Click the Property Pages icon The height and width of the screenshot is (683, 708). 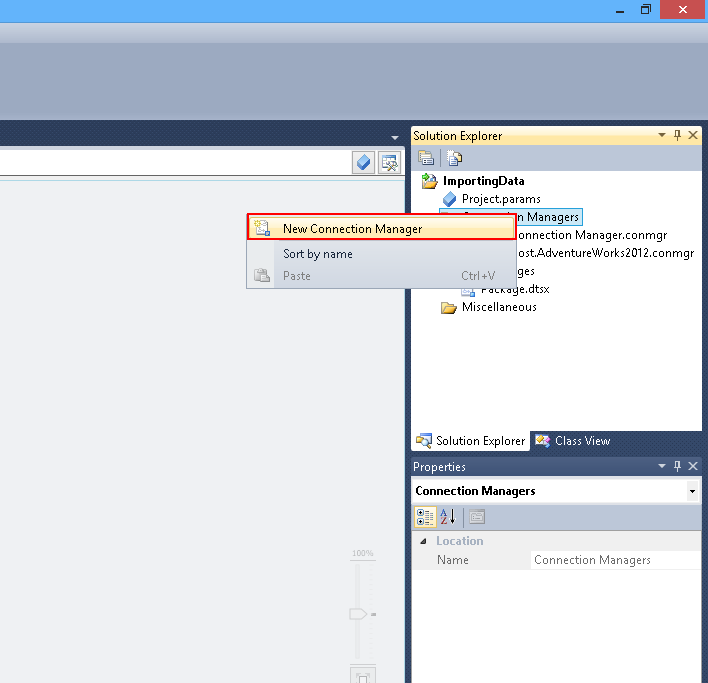pyautogui.click(x=477, y=517)
